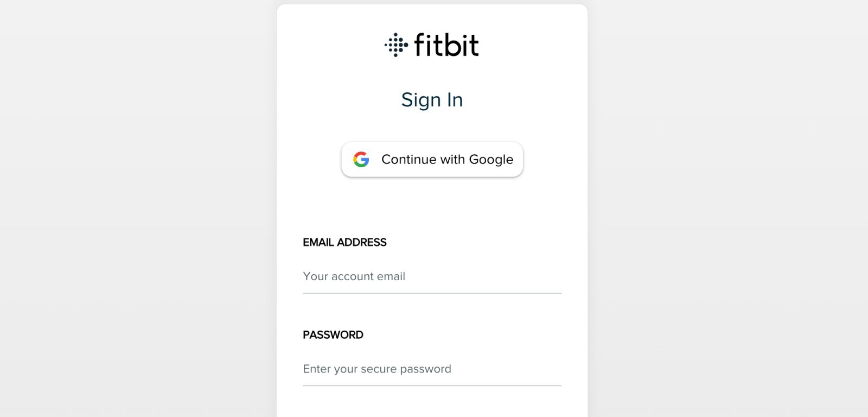Click the empty gray background left of card
The height and width of the screenshot is (417, 868).
[136, 217]
